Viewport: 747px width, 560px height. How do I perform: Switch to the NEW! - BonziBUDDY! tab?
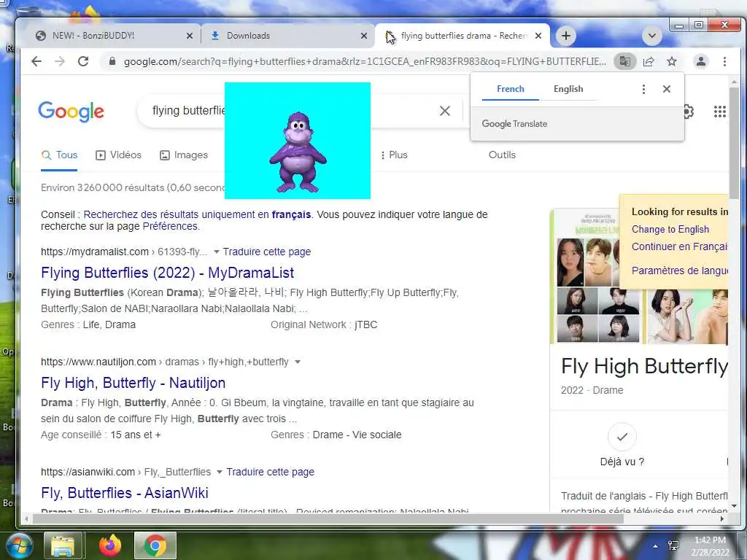113,36
